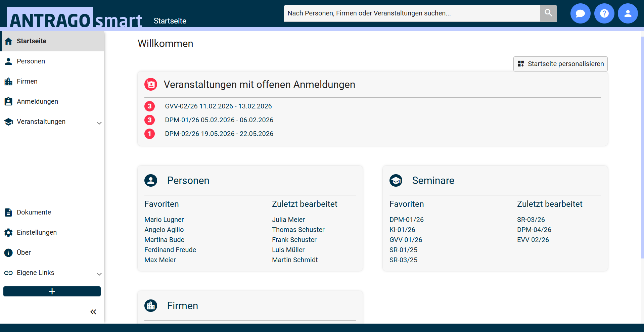
Task: Click the red open registrations badge icon
Action: [x=151, y=84]
